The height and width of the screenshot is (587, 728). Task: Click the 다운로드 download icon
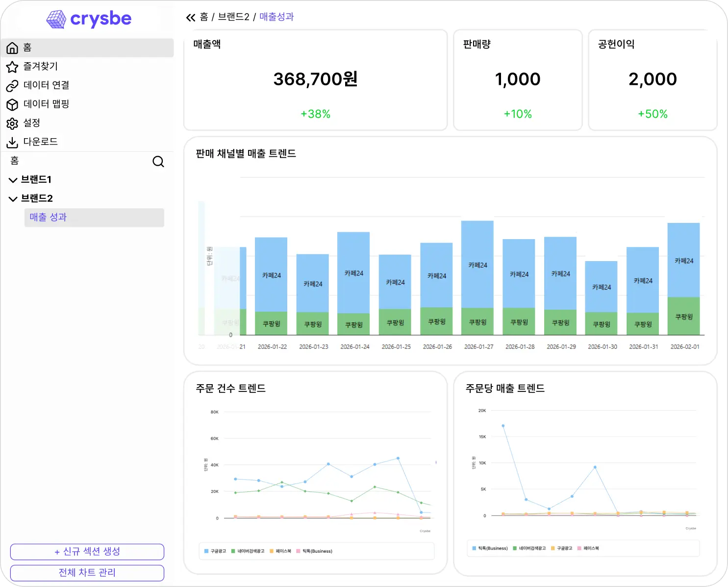pyautogui.click(x=12, y=142)
